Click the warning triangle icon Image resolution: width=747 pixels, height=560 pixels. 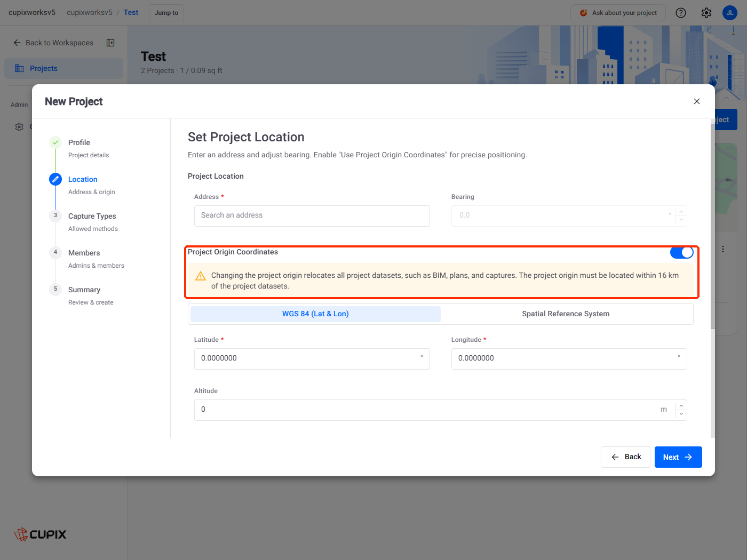coord(201,276)
